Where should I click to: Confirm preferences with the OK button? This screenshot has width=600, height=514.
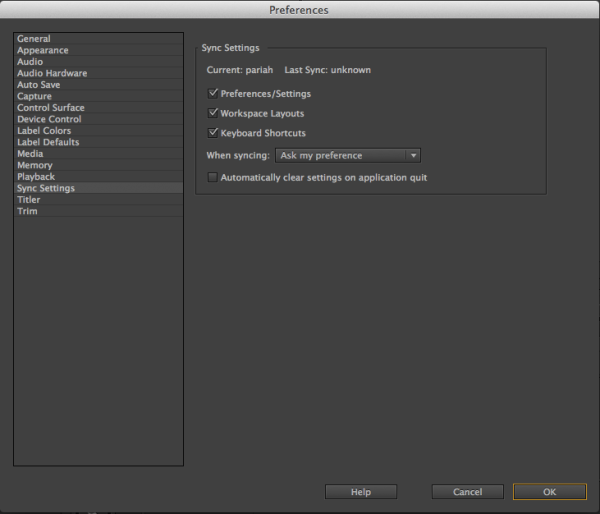click(x=549, y=492)
